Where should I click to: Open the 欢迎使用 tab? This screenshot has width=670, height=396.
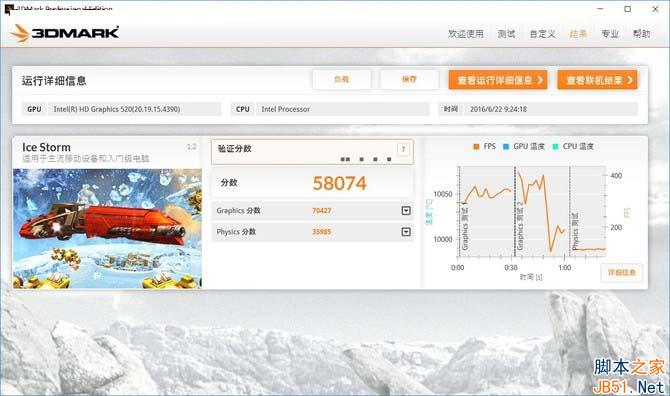point(466,34)
